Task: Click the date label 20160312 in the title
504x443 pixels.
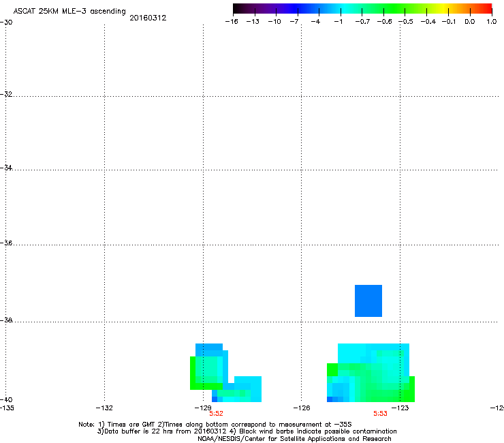Action: [148, 18]
